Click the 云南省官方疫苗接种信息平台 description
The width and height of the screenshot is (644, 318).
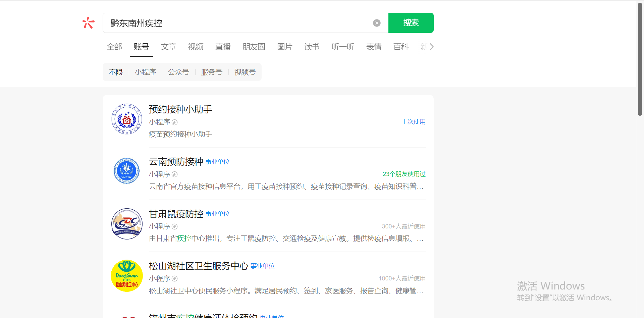[286, 187]
